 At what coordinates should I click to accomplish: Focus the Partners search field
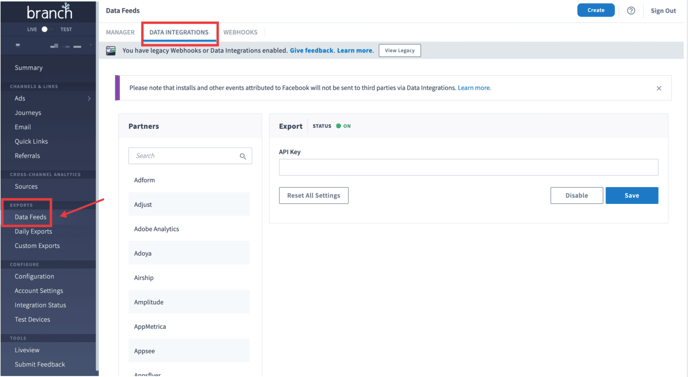(x=190, y=156)
